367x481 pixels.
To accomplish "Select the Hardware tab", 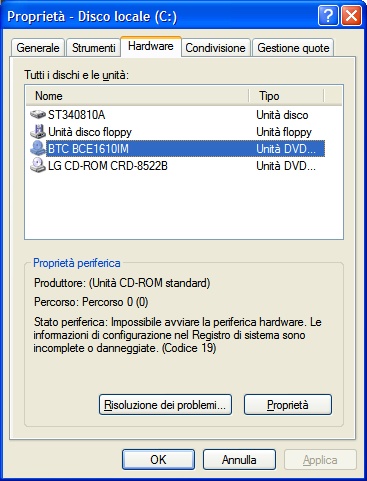I will click(x=151, y=46).
